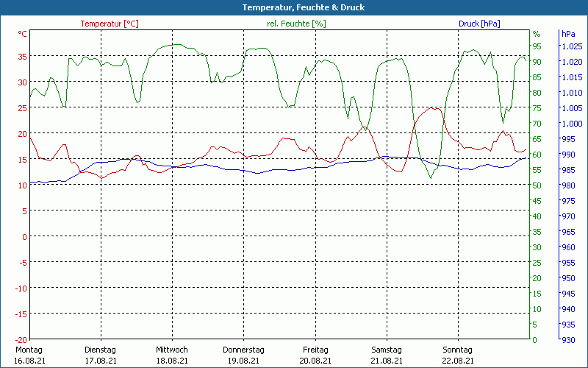Click the 'Donnerstag' day label
Screen dimensions: 588x368
tap(243, 350)
